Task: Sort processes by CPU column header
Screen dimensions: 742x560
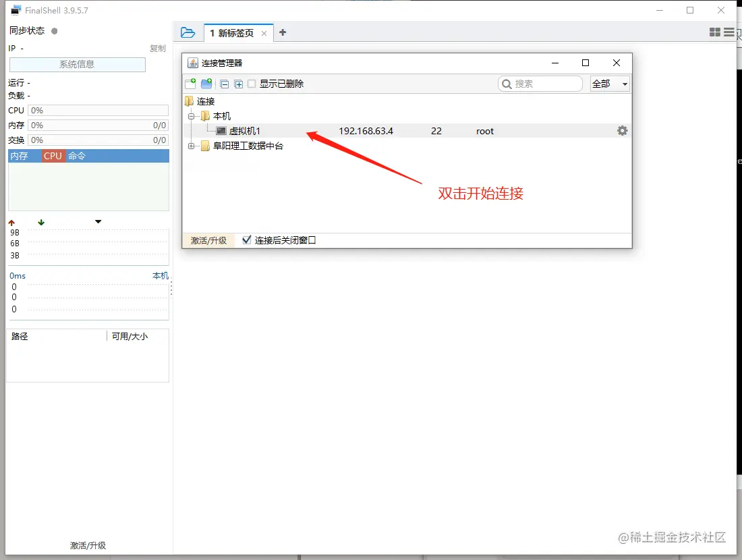Action: tap(53, 156)
